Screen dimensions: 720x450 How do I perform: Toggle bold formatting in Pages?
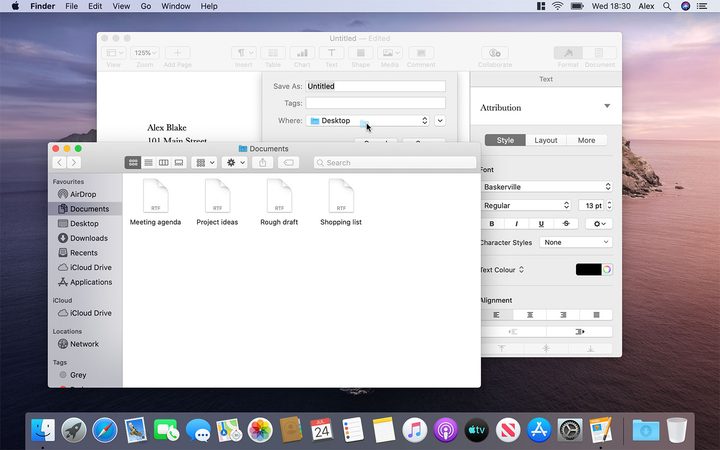click(x=492, y=224)
